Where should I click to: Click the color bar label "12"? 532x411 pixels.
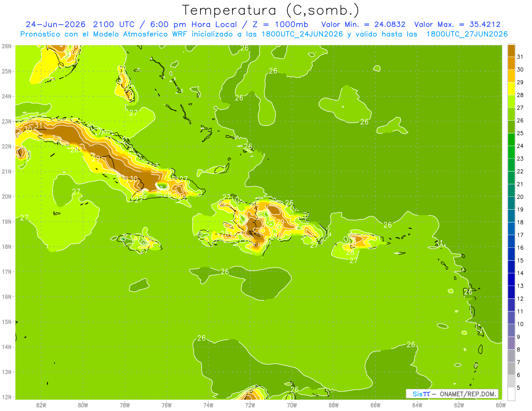pos(520,299)
